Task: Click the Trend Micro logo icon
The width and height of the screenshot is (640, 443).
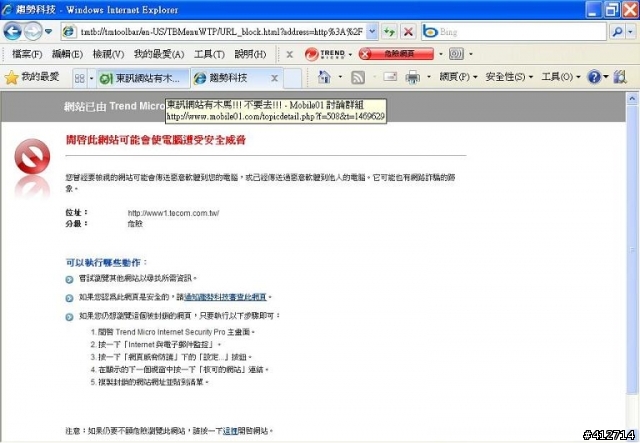Action: click(325, 54)
